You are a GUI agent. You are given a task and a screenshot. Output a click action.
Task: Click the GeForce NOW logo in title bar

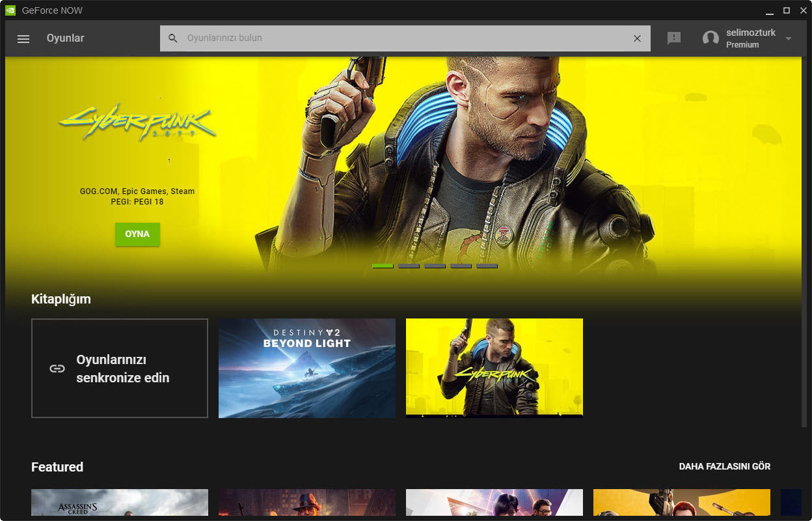10,10
